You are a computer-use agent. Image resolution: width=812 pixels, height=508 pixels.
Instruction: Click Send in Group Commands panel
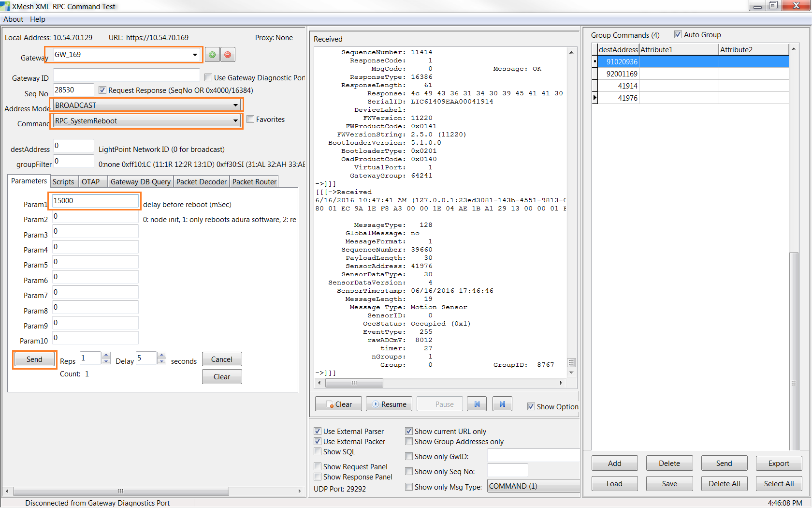(724, 463)
